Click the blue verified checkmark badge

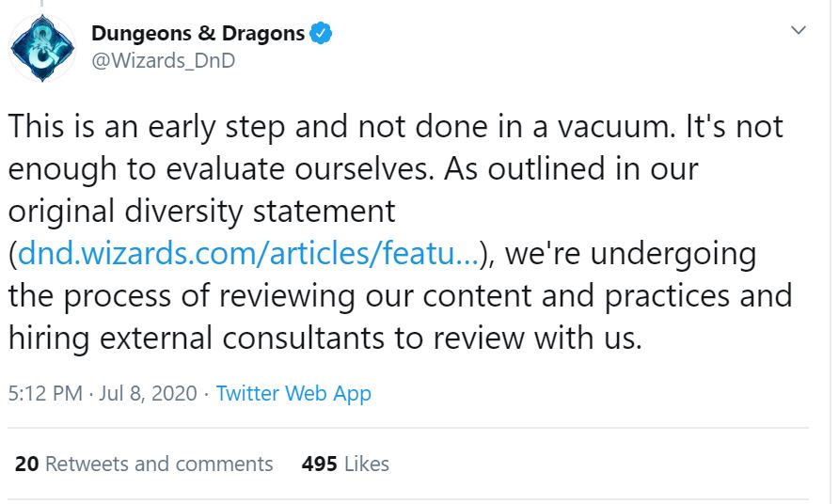[322, 35]
